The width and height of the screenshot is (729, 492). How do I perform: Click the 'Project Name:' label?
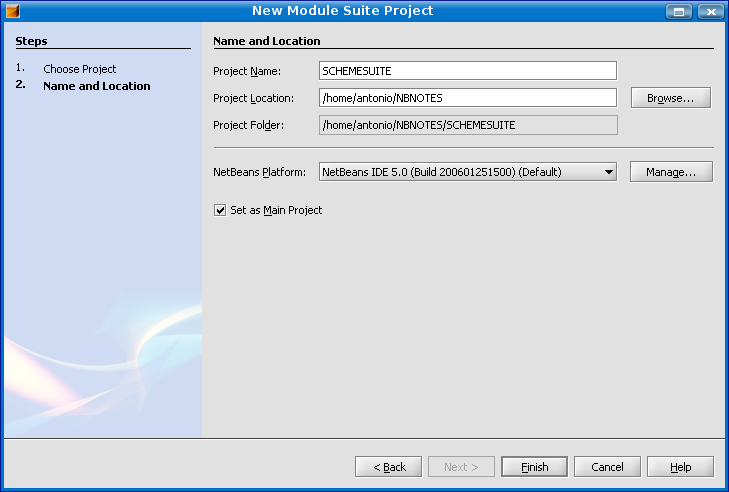(247, 71)
